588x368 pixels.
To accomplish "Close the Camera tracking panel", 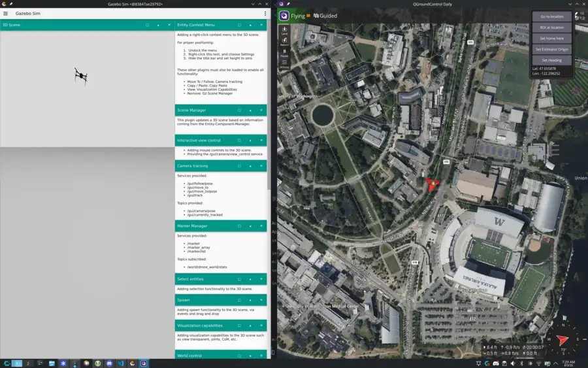I will (x=261, y=166).
